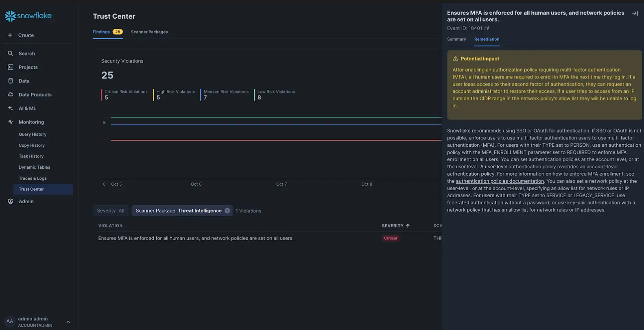644x330 pixels.
Task: Click the VIOLATION column header
Action: tap(110, 226)
